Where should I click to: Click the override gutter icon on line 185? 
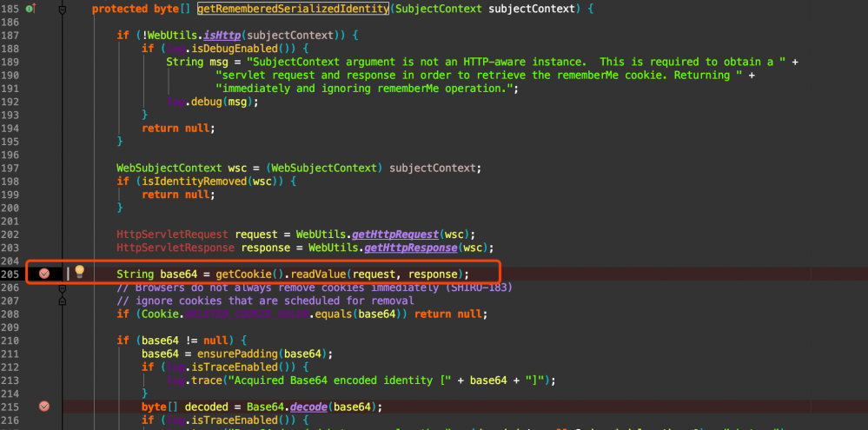click(30, 9)
